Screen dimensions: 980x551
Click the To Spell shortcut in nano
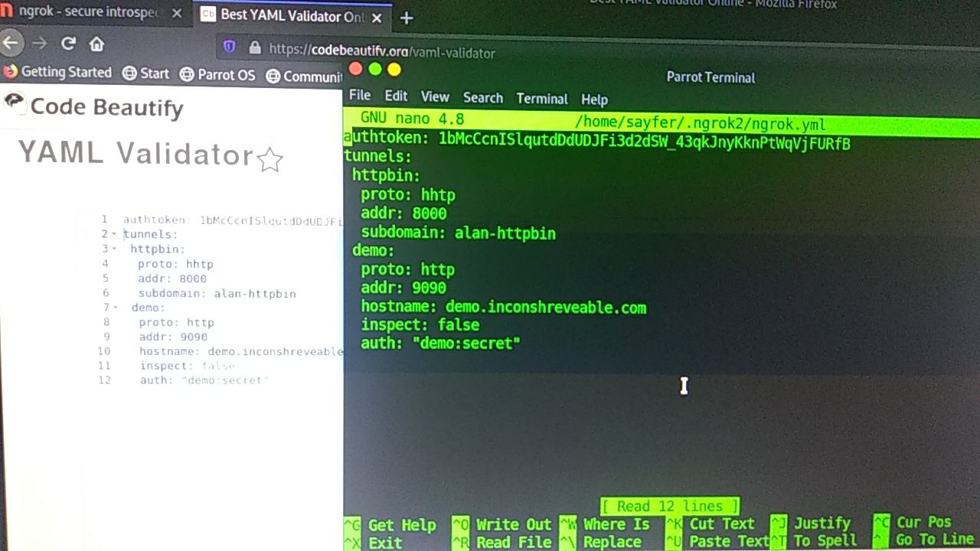pos(814,540)
